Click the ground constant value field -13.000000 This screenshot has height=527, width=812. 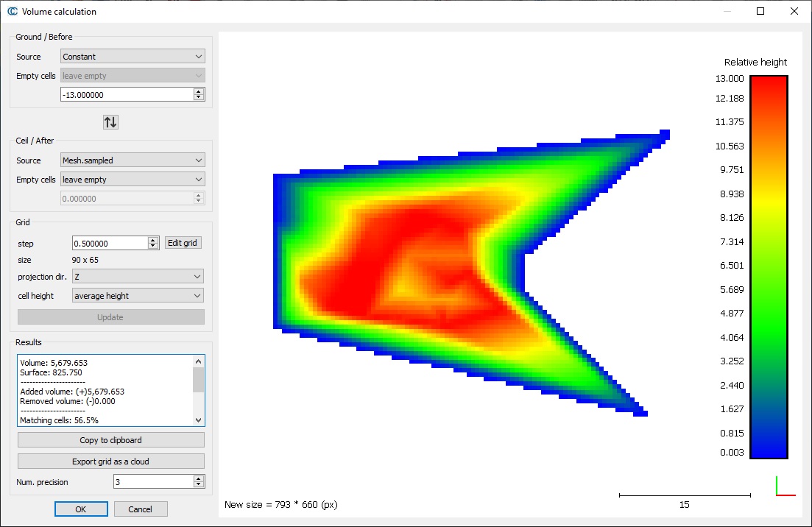click(x=125, y=95)
